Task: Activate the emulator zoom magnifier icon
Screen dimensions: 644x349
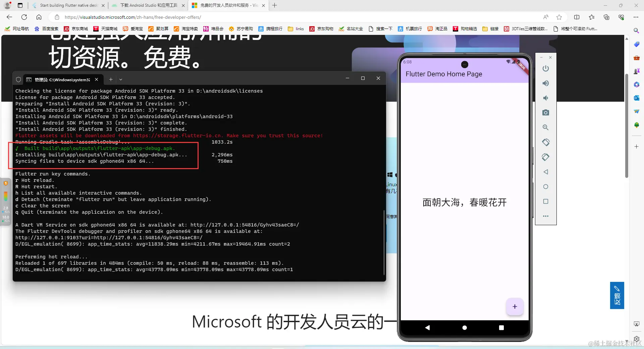Action: tap(546, 128)
